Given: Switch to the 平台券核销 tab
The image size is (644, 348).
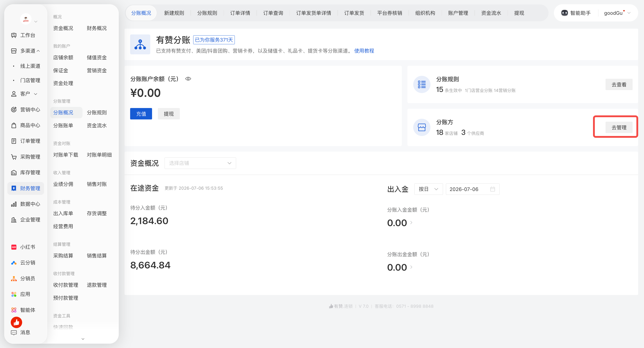Looking at the screenshot, I should (x=390, y=13).
